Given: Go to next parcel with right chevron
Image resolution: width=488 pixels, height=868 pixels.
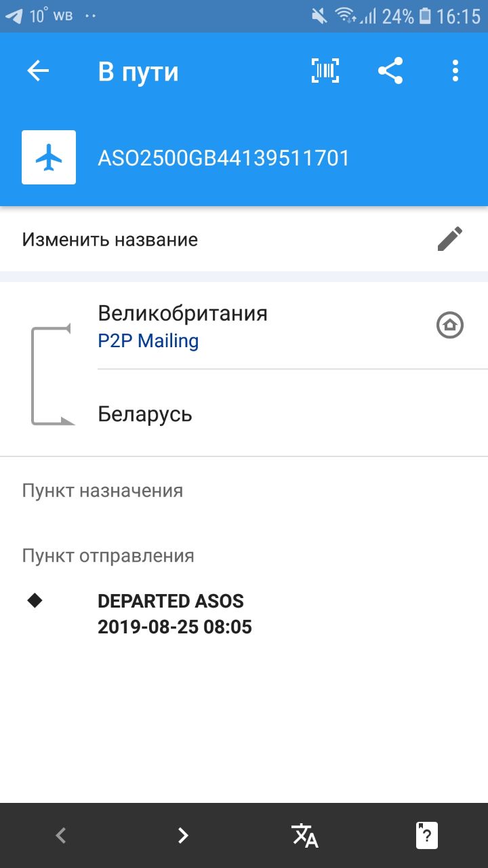Looking at the screenshot, I should 183,835.
